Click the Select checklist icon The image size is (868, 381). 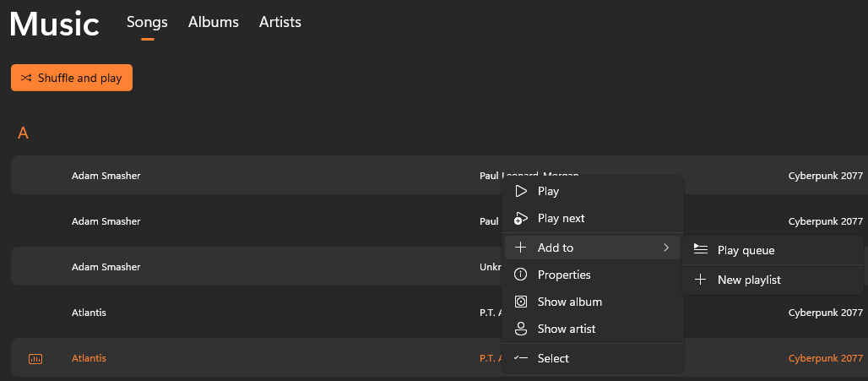click(521, 358)
